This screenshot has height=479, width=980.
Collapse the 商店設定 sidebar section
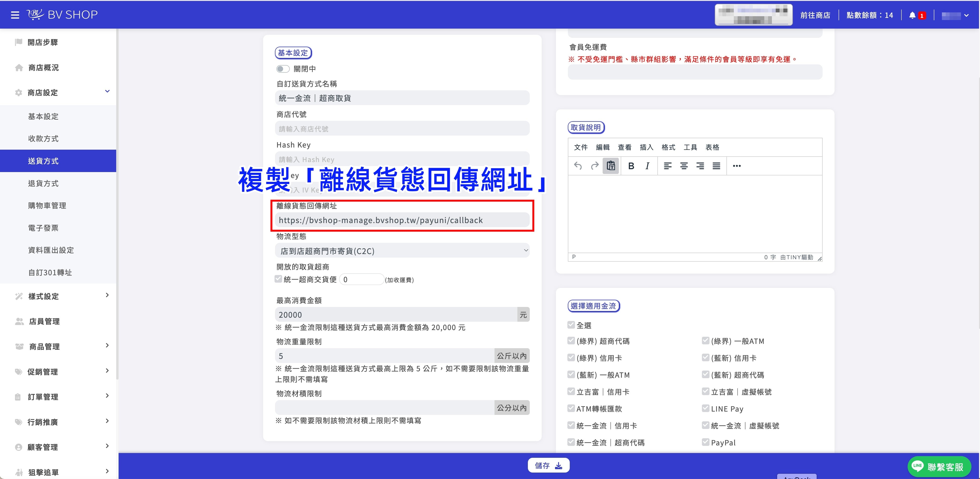[107, 91]
